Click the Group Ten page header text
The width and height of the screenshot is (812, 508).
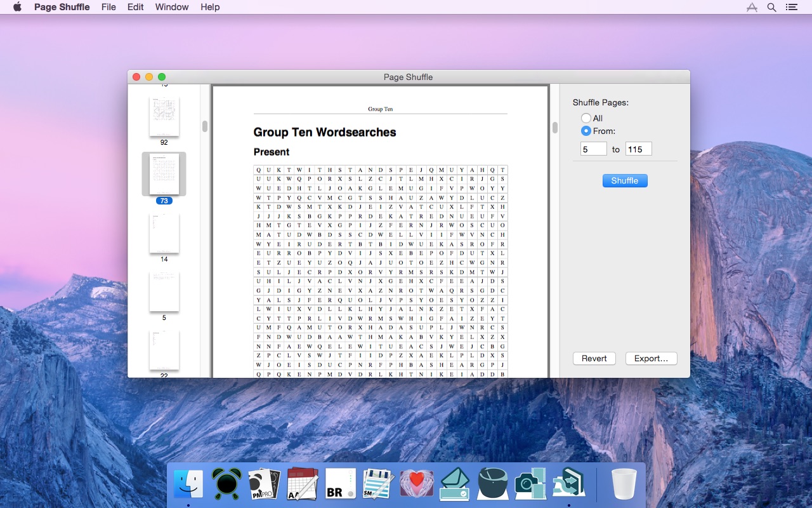pos(380,109)
